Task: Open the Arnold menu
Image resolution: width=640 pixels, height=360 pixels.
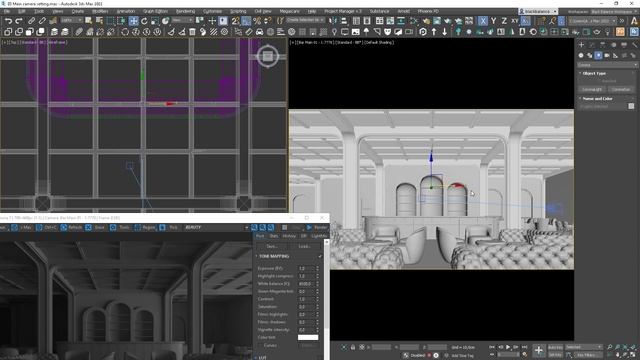Action: tap(403, 11)
